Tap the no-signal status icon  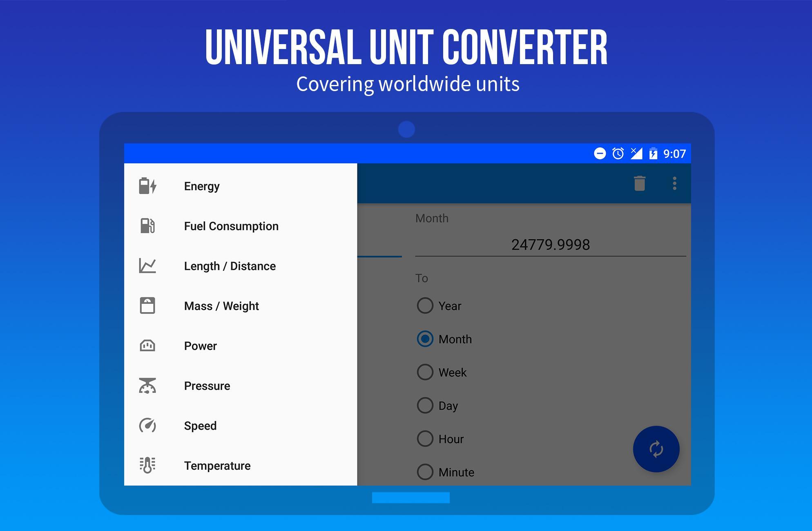(636, 154)
